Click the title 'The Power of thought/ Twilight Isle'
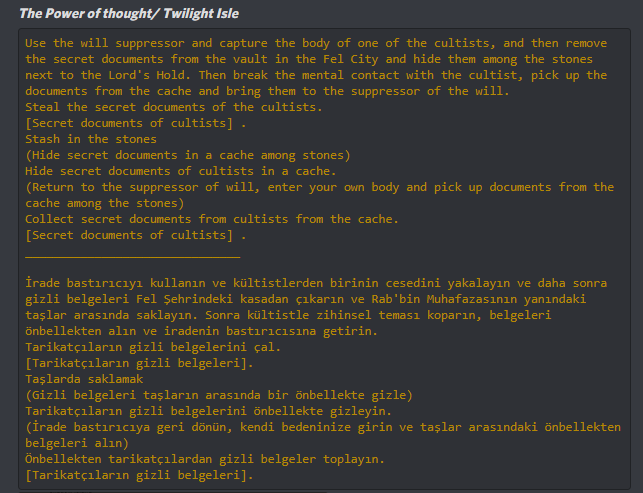 129,14
